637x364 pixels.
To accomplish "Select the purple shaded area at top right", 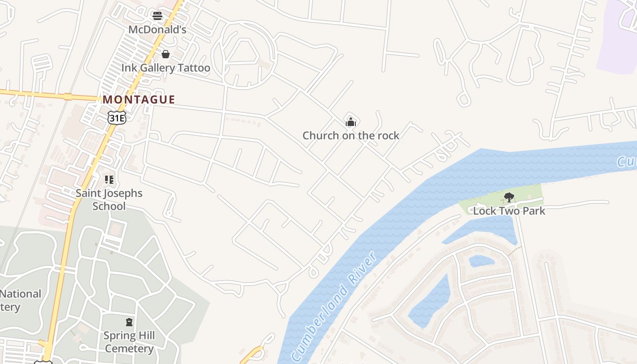I will tap(619, 36).
